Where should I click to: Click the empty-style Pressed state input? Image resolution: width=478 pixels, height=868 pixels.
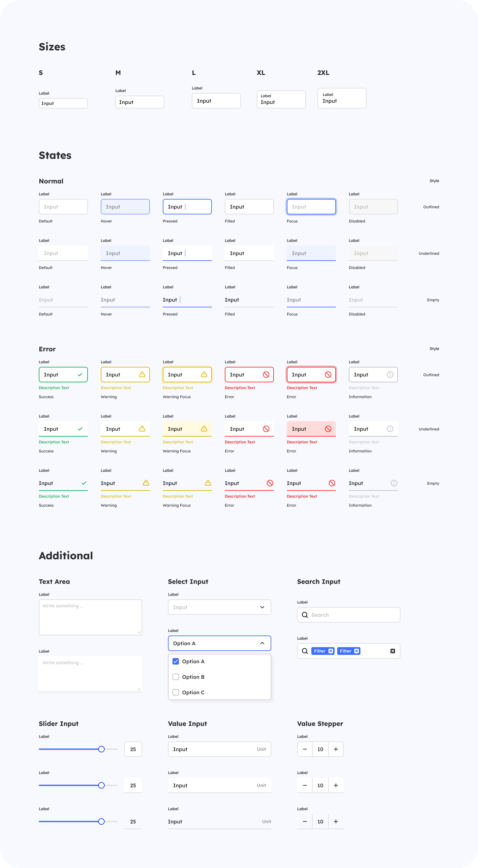pos(187,300)
